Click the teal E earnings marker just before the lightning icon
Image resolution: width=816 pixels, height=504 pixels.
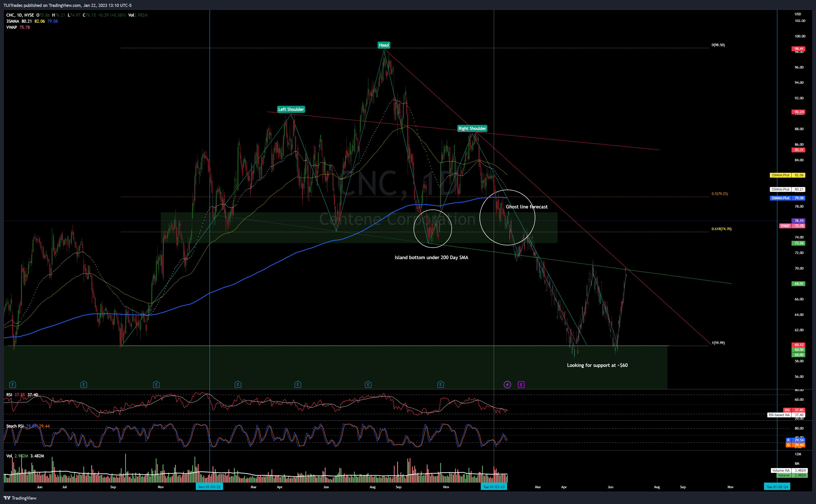click(441, 384)
